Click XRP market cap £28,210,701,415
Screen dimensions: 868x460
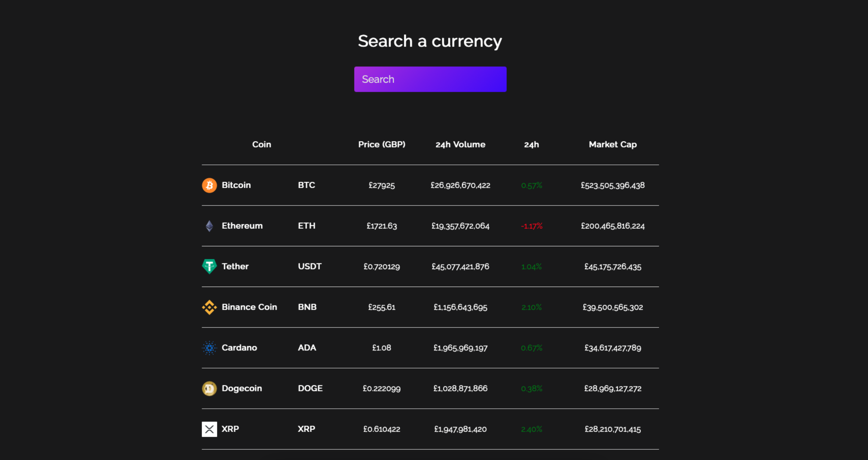pos(613,429)
